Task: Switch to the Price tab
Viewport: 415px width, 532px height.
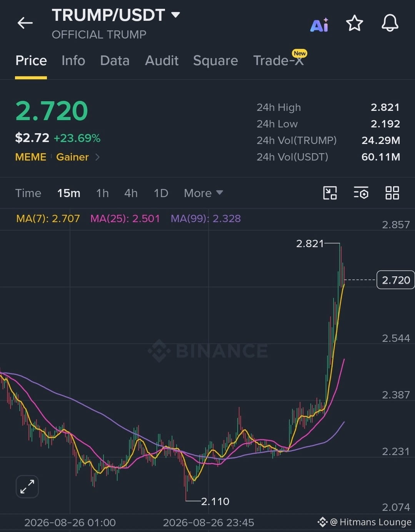Action: point(31,61)
